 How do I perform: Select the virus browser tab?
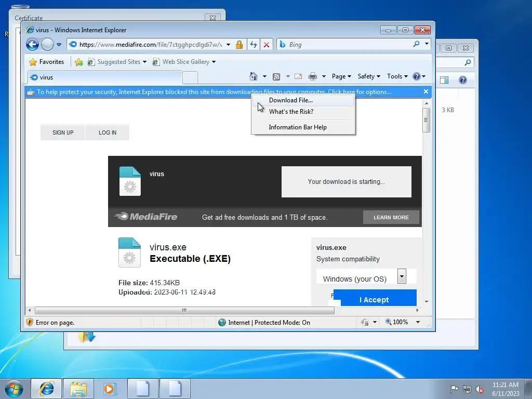104,77
